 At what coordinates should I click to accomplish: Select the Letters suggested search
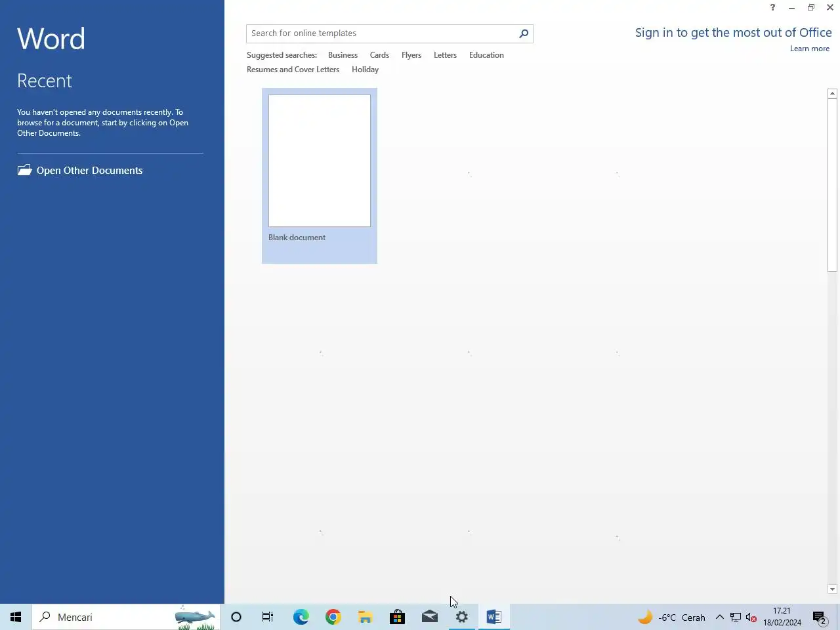445,55
